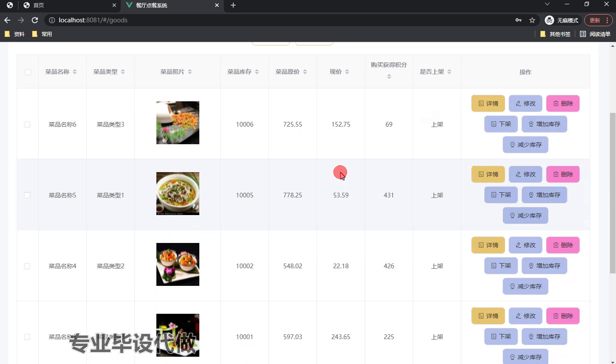Sort by 现价 column arrows
Viewport: 616px width, 364px height.
(347, 72)
